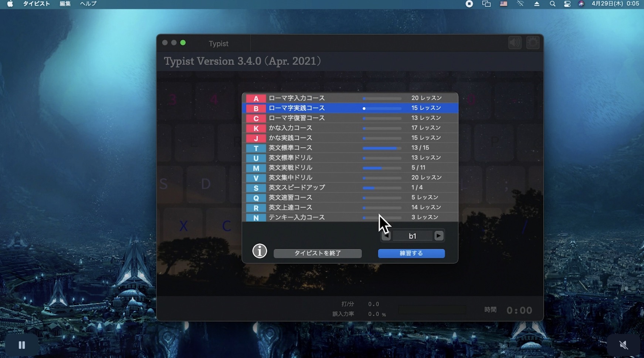
Task: Select course letter T badge icon
Action: pyautogui.click(x=256, y=148)
